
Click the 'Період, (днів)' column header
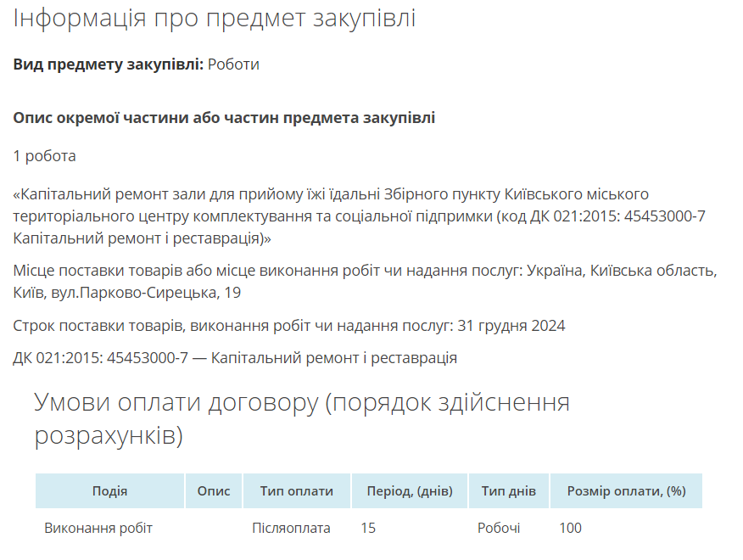coord(409,491)
